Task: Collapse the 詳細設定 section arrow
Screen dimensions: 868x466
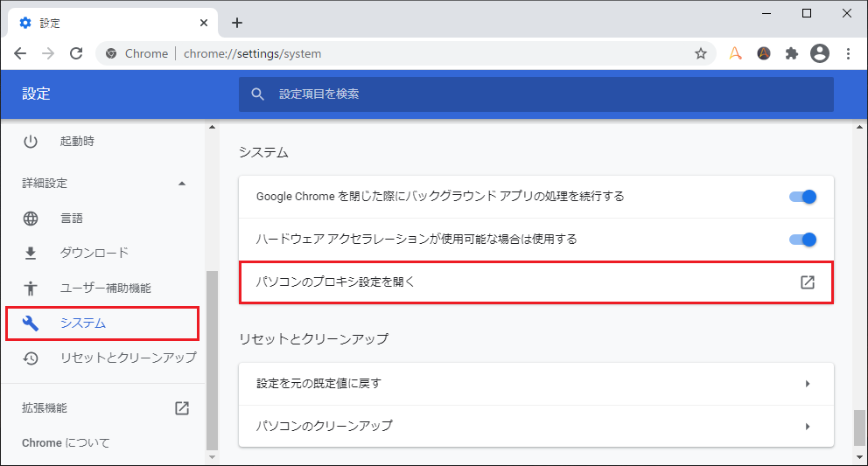Action: click(x=182, y=184)
